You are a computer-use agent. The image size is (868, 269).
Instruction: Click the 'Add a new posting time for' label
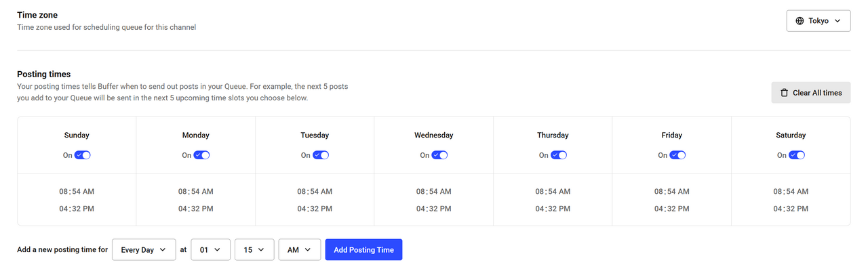click(x=62, y=250)
